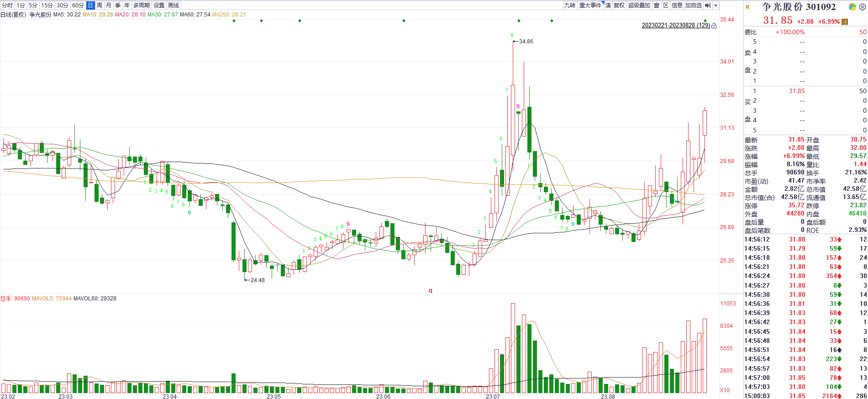Select the 60分 period tab
Viewport: 868px width, 399px height.
78,5
